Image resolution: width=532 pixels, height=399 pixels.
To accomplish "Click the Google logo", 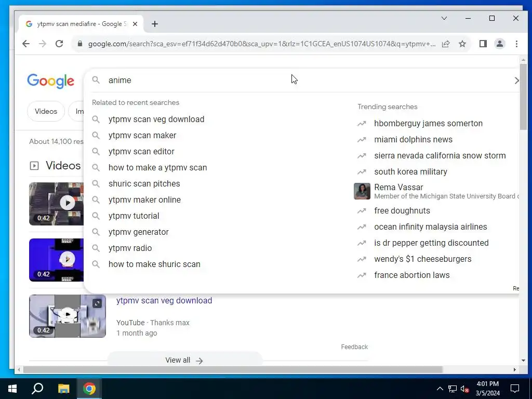I will 50,81.
